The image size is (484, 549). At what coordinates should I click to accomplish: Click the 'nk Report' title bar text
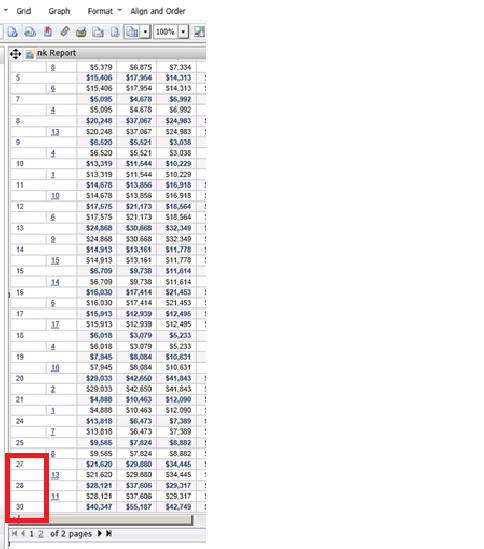point(56,53)
